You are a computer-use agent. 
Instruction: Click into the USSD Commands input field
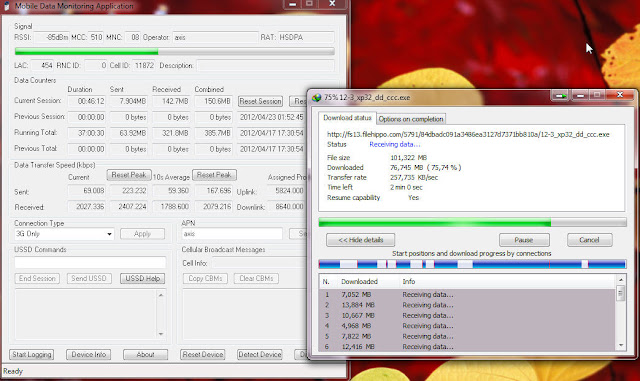90,263
